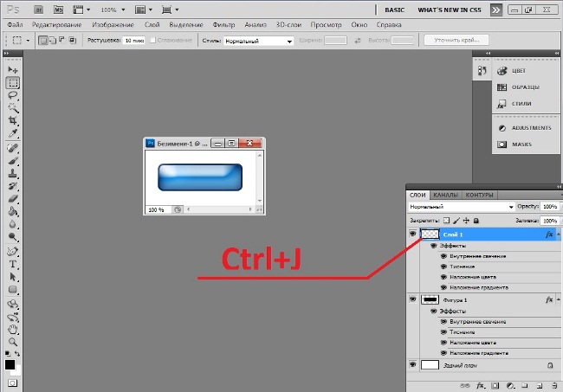
Task: Select the Brush tool
Action: 13,161
